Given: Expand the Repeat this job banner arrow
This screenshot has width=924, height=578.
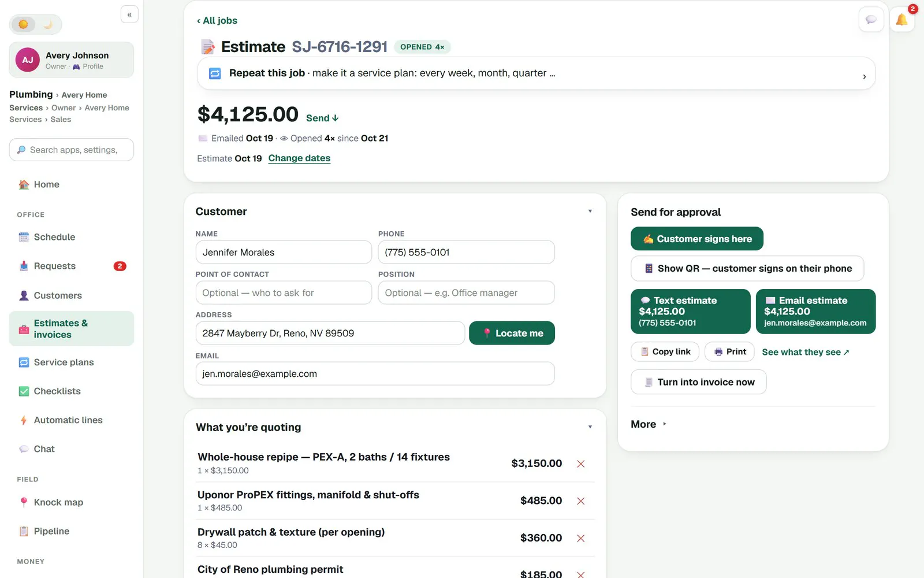Looking at the screenshot, I should click(x=864, y=76).
